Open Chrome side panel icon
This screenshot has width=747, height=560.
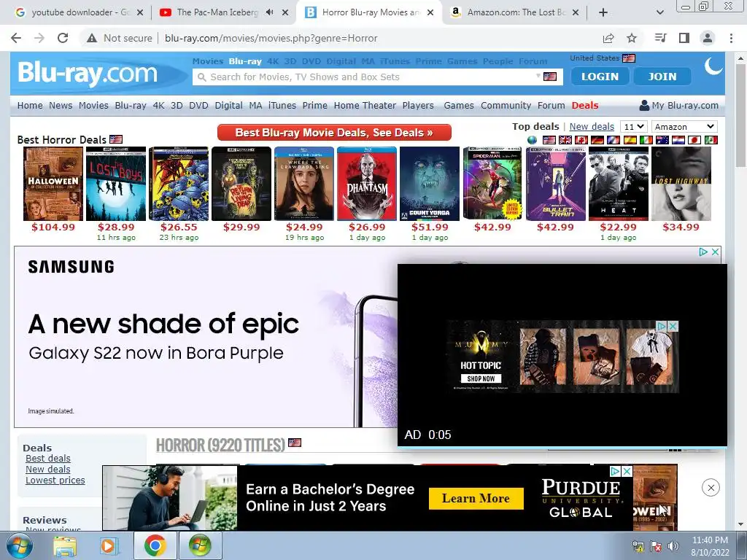(684, 38)
